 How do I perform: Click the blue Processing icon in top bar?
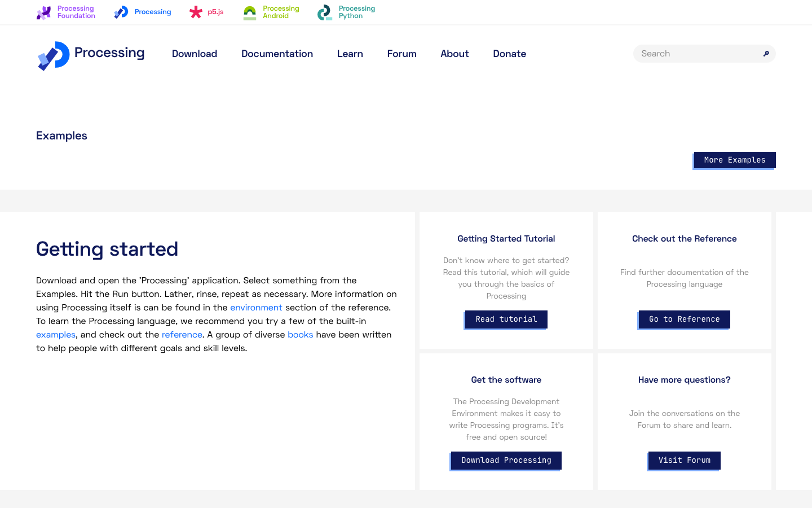(121, 12)
